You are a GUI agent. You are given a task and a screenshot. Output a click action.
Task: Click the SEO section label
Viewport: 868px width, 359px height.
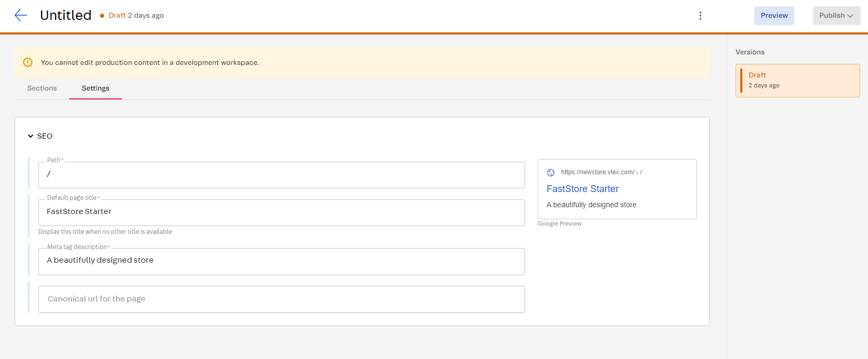click(45, 136)
